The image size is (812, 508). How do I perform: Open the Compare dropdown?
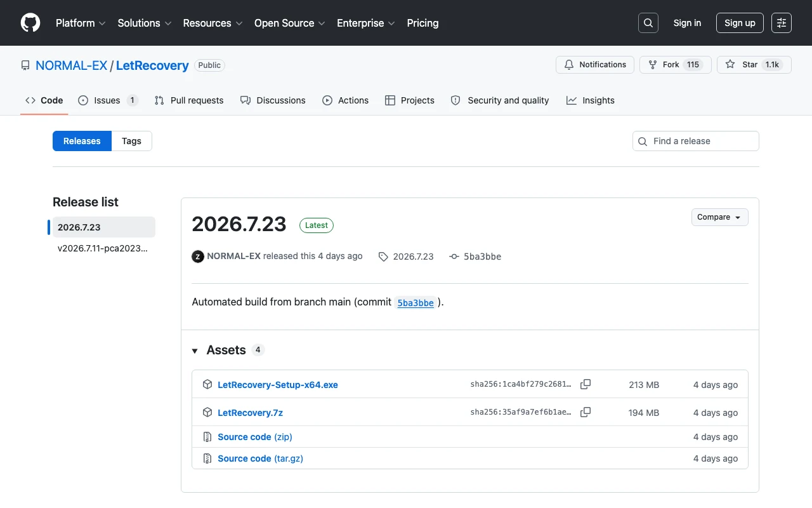pyautogui.click(x=720, y=217)
